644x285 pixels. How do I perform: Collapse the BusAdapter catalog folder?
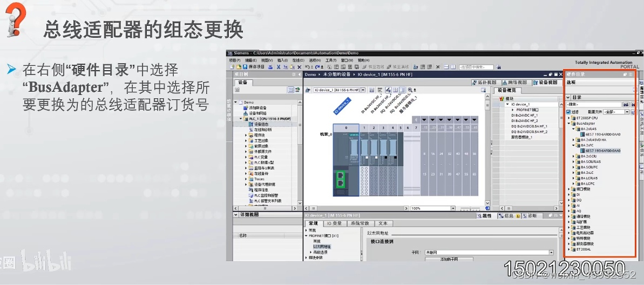(x=569, y=123)
